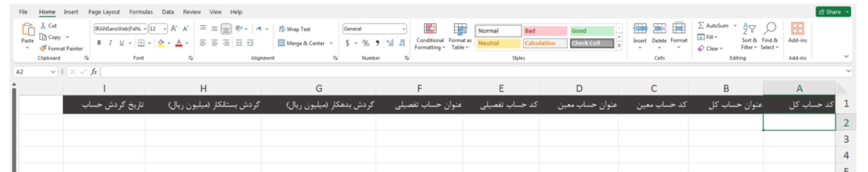The height and width of the screenshot is (172, 868).
Task: Click the Conditional Formatting icon
Action: 430,29
